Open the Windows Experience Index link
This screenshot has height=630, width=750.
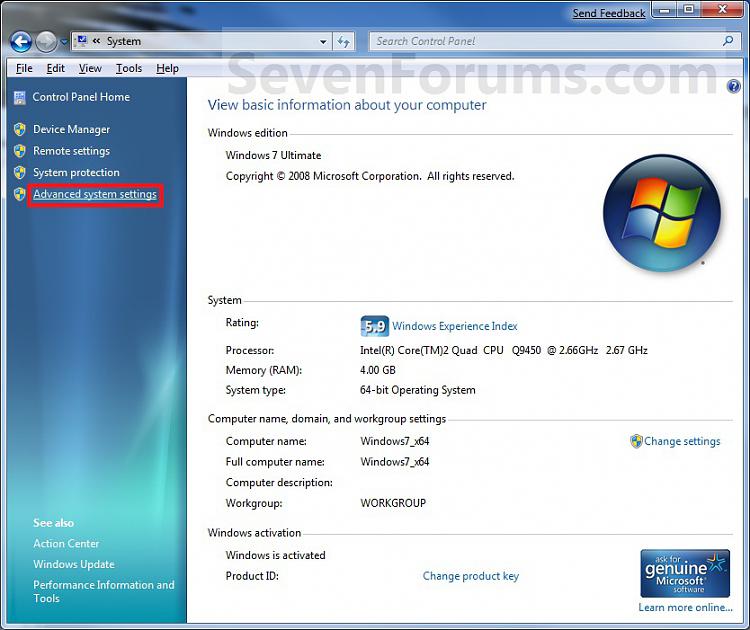[455, 326]
